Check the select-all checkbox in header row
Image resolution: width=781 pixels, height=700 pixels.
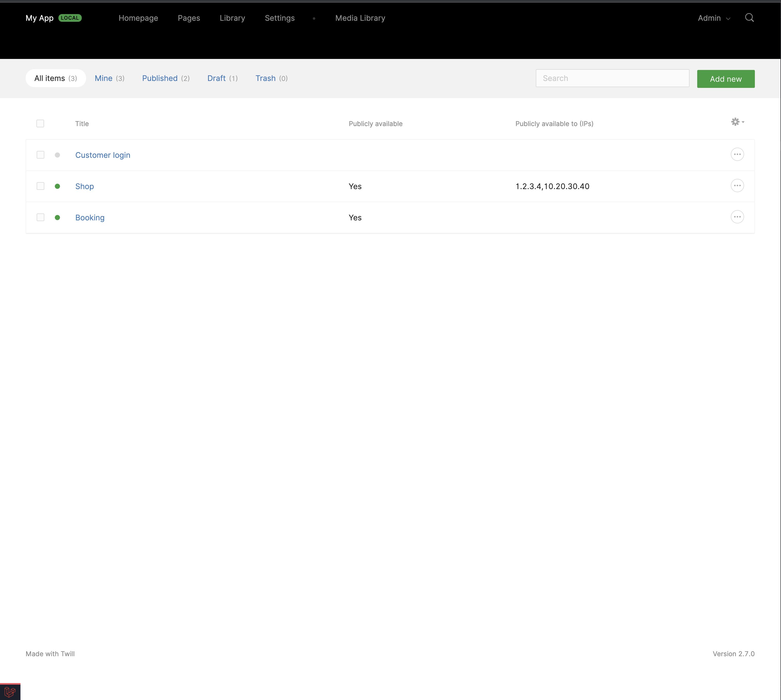click(x=40, y=123)
